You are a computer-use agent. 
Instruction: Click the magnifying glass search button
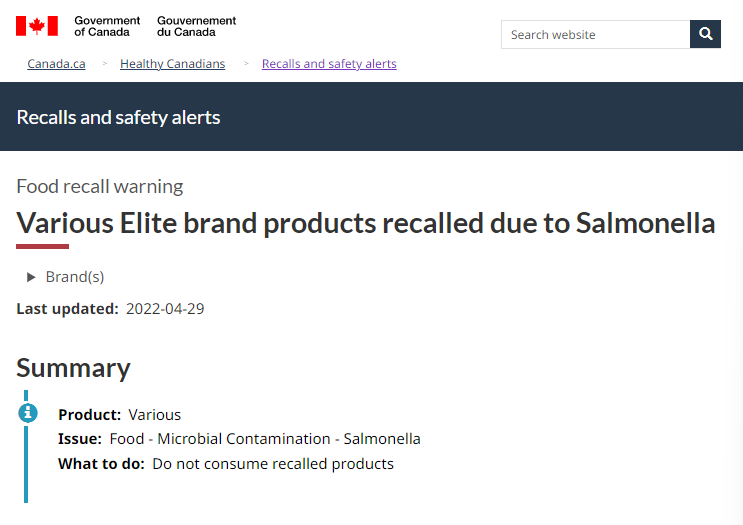click(705, 34)
